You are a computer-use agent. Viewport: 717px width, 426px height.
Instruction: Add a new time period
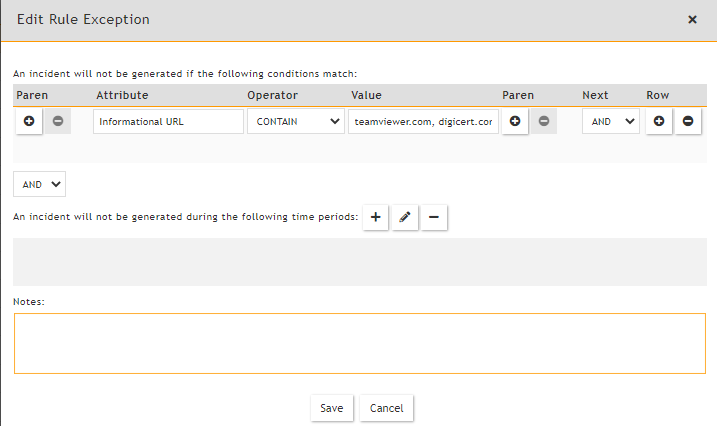tap(376, 217)
